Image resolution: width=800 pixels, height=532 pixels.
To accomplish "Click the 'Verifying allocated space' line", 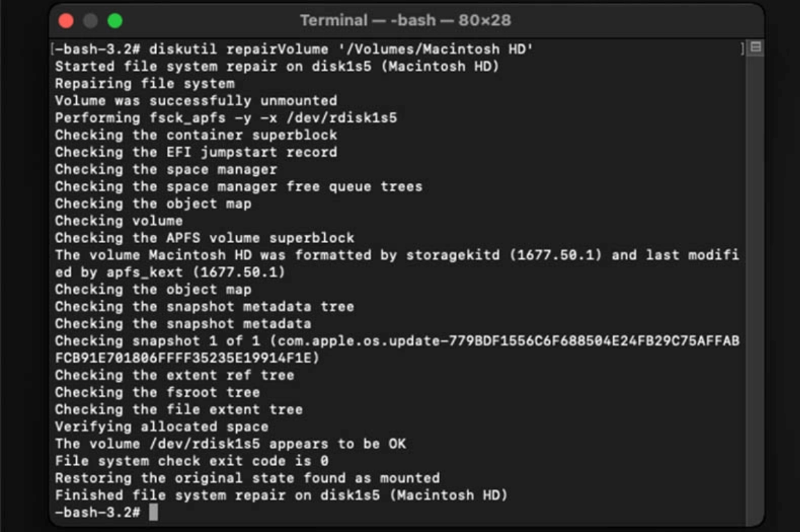I will tap(162, 427).
